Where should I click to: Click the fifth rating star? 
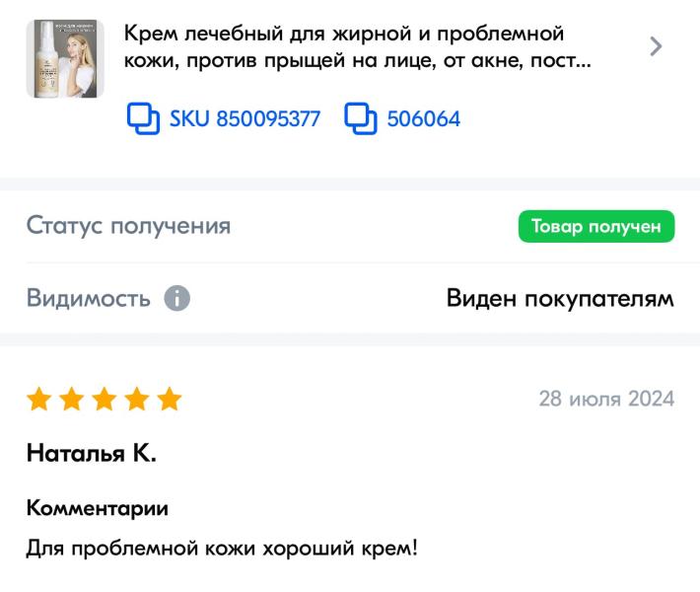(x=170, y=400)
